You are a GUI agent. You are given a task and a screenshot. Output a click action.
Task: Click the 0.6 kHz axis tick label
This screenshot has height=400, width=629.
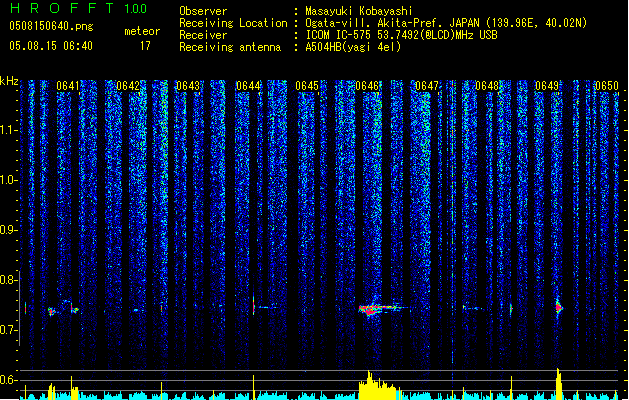8,380
